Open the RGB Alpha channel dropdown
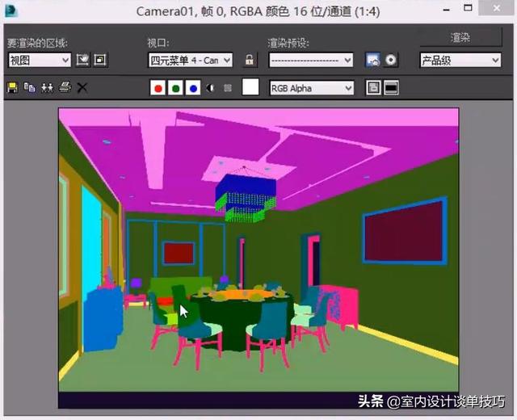 [x=312, y=88]
